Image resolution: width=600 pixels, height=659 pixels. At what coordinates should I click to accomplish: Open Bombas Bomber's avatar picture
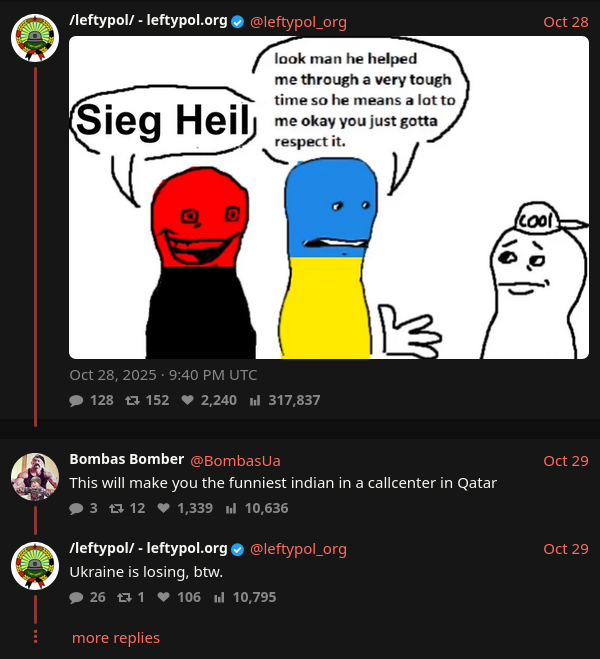[35, 477]
